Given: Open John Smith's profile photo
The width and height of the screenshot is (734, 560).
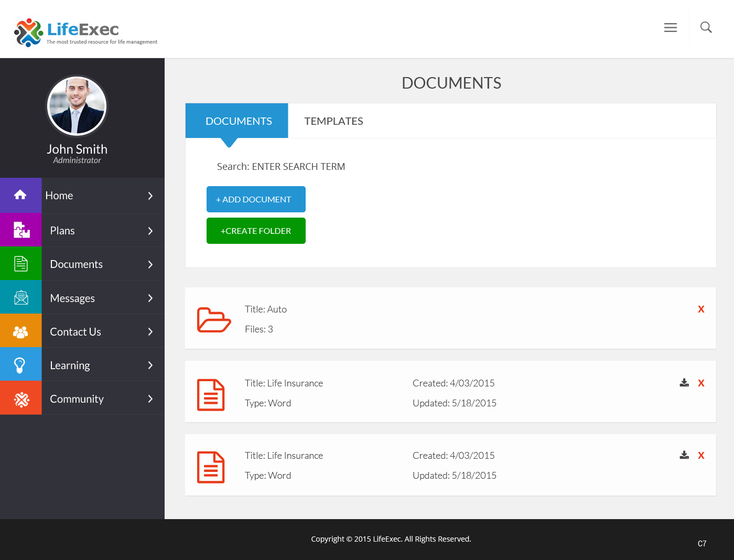Looking at the screenshot, I should click(77, 106).
